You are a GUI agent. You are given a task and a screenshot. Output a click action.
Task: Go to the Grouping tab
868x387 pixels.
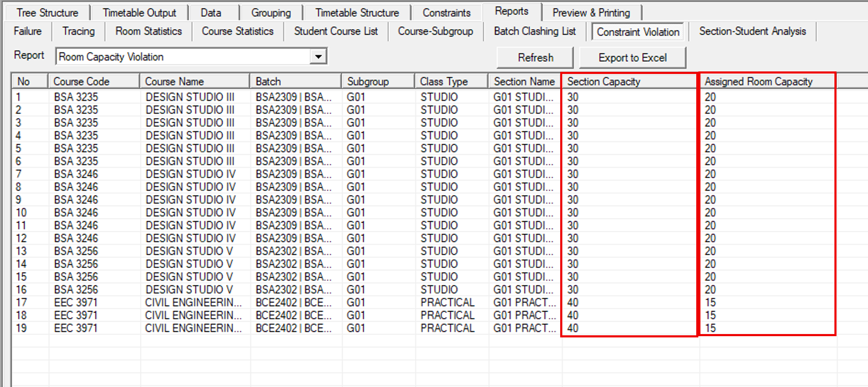[271, 13]
